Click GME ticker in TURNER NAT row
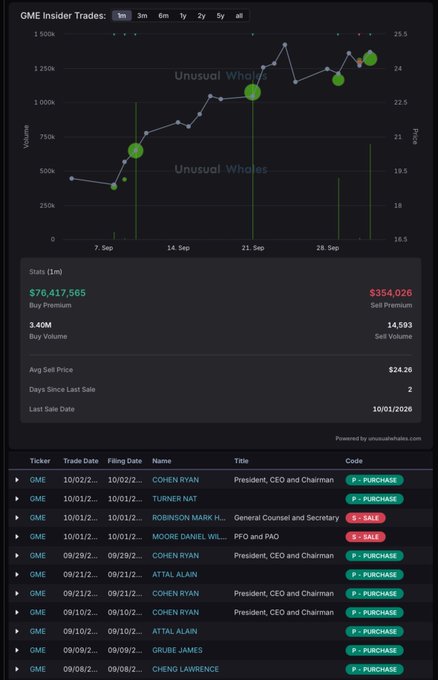The height and width of the screenshot is (680, 438). pos(37,499)
